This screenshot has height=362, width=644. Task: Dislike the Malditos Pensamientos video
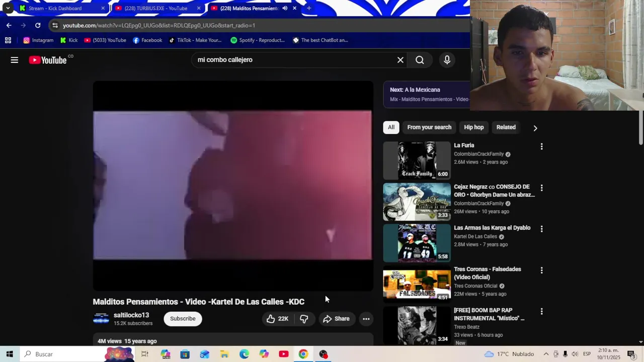[x=304, y=319]
